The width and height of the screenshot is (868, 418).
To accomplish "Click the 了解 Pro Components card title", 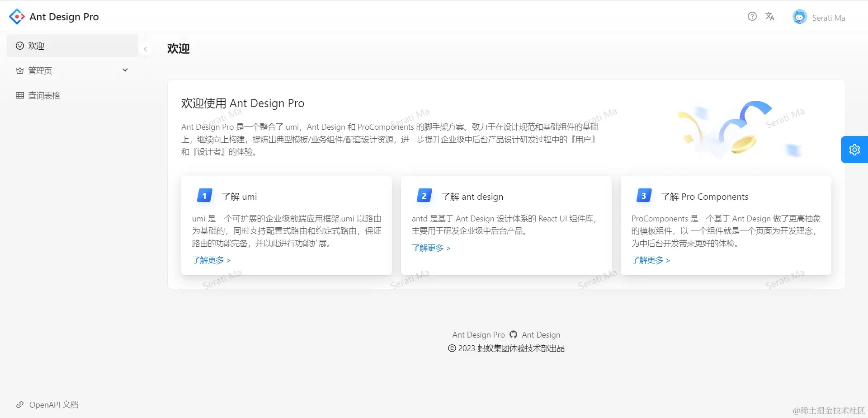I will (705, 197).
